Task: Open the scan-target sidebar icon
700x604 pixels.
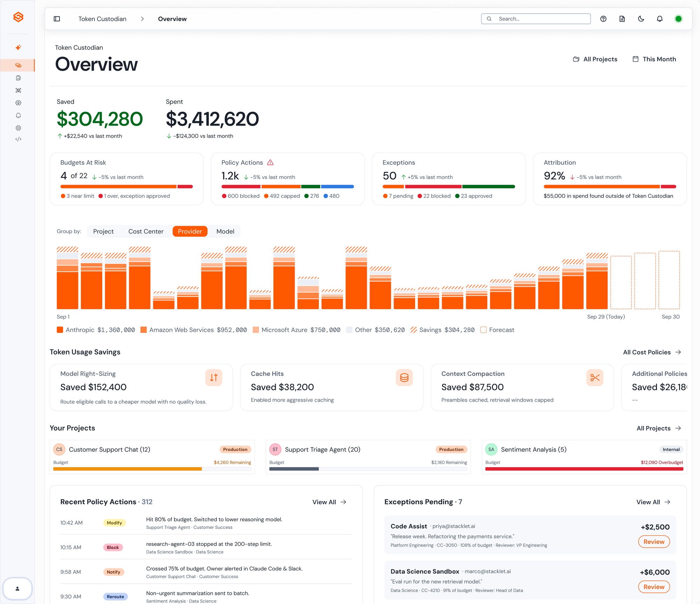Action: [x=18, y=90]
